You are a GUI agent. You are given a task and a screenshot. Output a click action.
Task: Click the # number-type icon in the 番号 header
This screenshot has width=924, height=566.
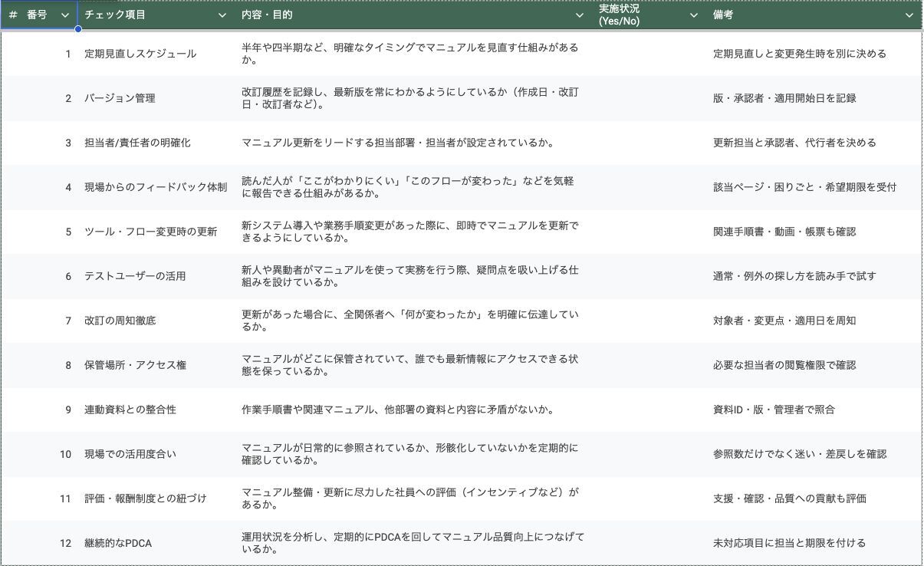coord(13,15)
